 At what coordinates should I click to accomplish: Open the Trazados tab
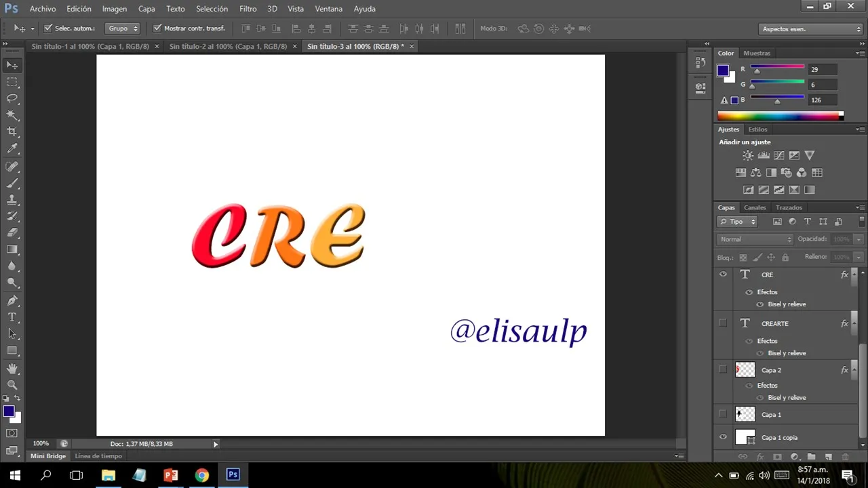789,207
